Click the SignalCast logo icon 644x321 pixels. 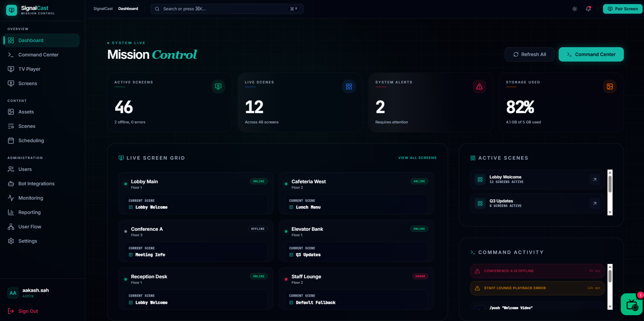[x=12, y=10]
